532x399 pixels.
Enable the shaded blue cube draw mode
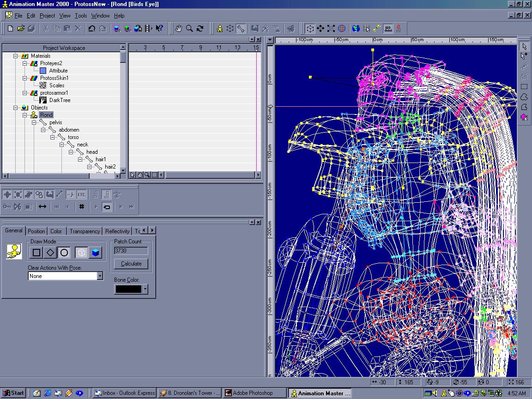(95, 253)
